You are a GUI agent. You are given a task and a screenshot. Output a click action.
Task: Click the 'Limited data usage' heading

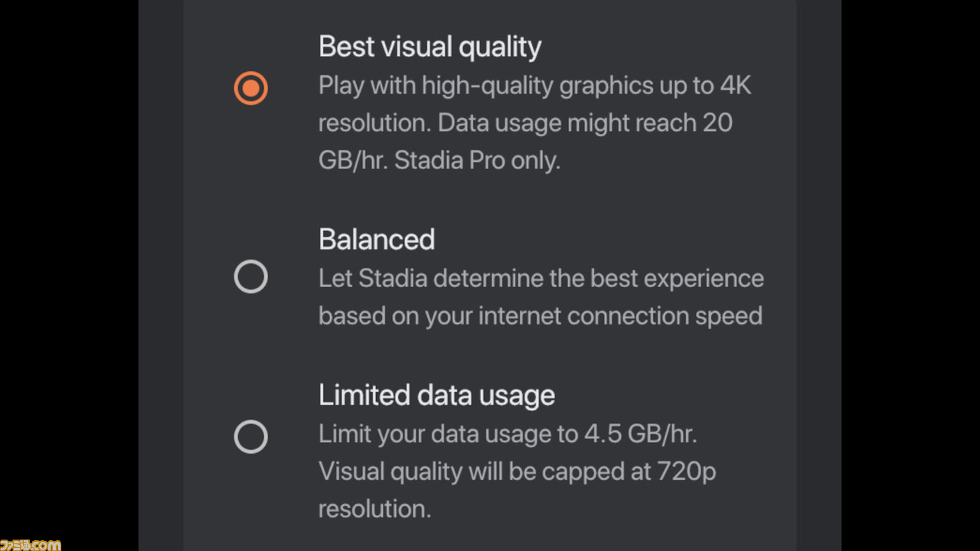click(436, 396)
